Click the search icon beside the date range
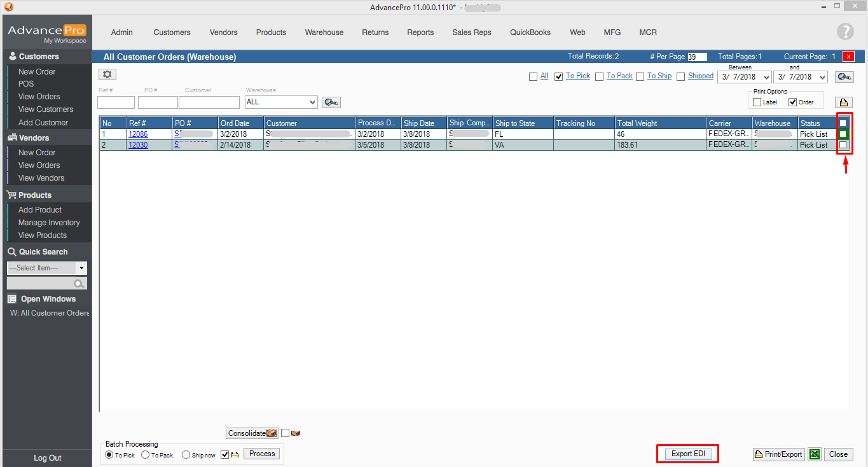 (x=844, y=76)
